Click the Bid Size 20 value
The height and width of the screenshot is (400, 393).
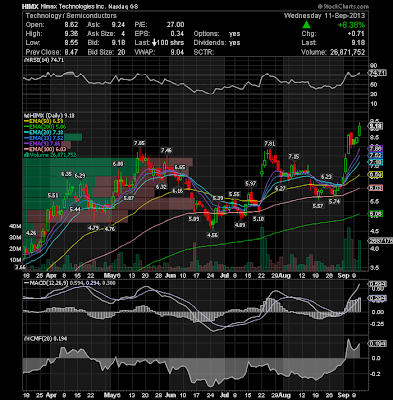(x=121, y=52)
